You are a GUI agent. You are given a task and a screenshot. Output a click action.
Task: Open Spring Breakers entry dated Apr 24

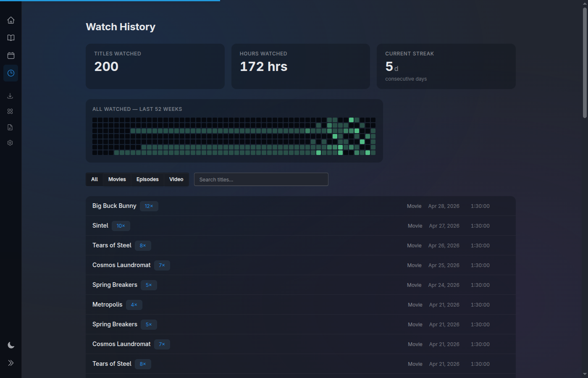[x=301, y=285]
